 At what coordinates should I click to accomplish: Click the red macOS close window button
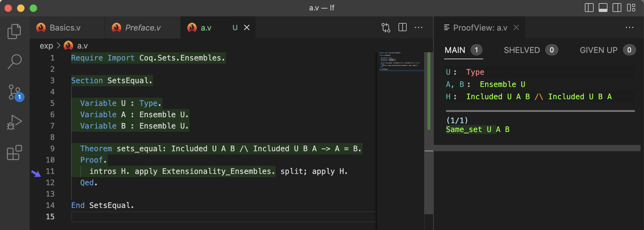[x=8, y=8]
